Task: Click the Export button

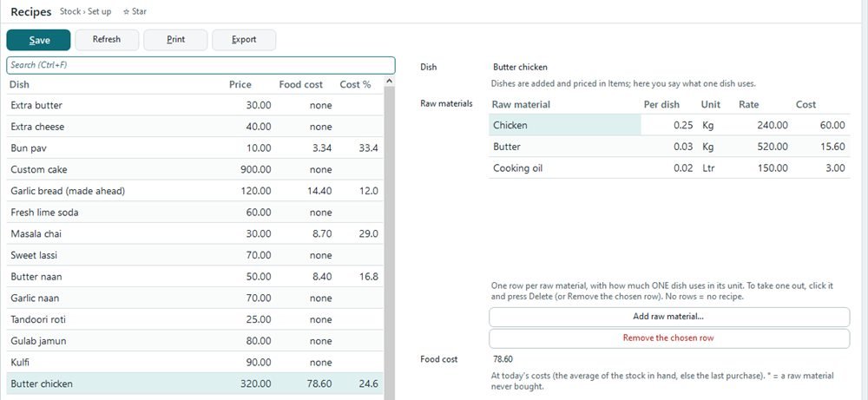Action: (244, 40)
